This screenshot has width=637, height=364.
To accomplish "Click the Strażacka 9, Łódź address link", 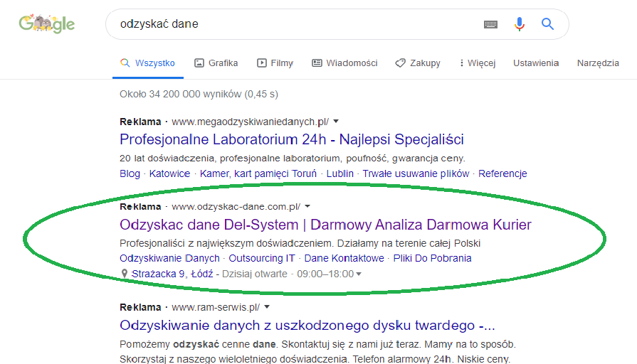I will pos(172,274).
